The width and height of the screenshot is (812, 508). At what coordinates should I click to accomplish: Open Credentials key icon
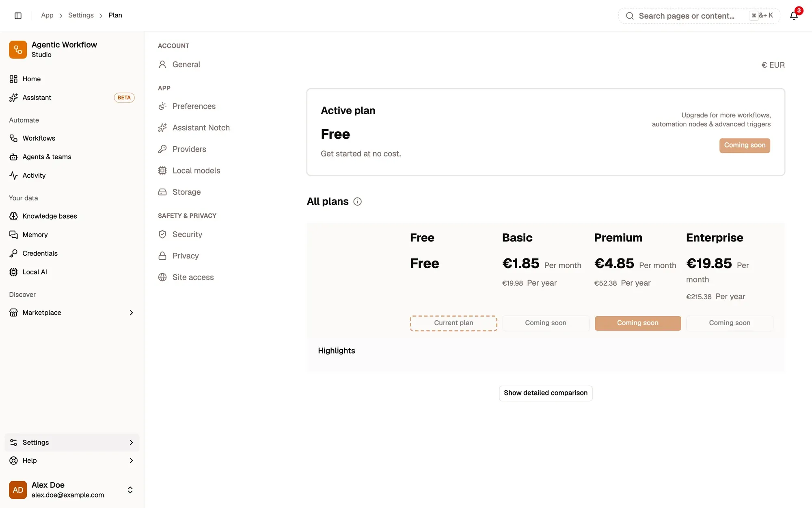click(13, 254)
